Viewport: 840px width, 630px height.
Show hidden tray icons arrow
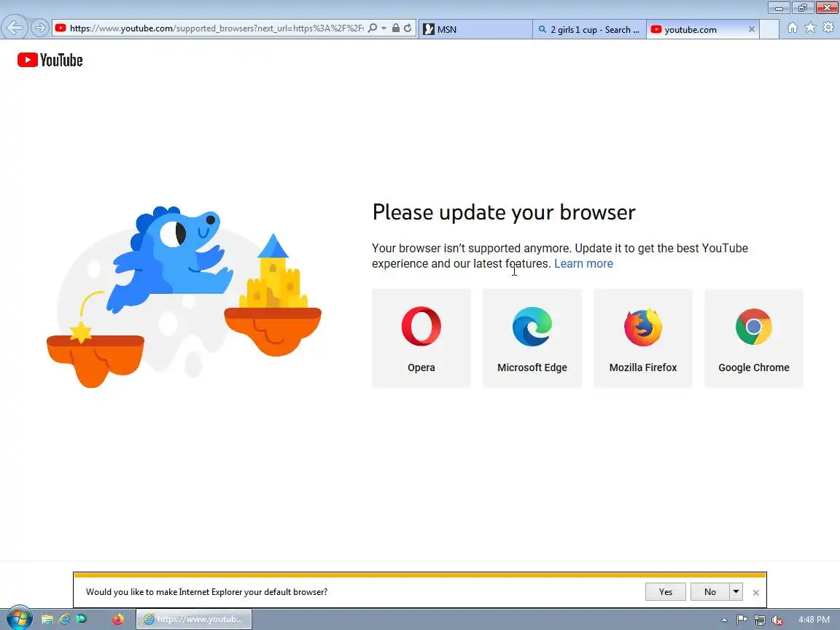coord(724,620)
